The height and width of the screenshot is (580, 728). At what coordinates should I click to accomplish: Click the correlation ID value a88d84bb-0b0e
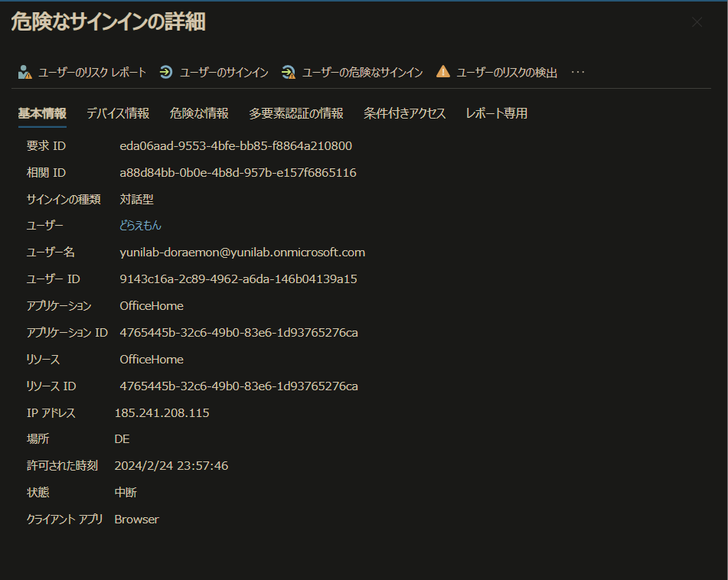point(238,173)
